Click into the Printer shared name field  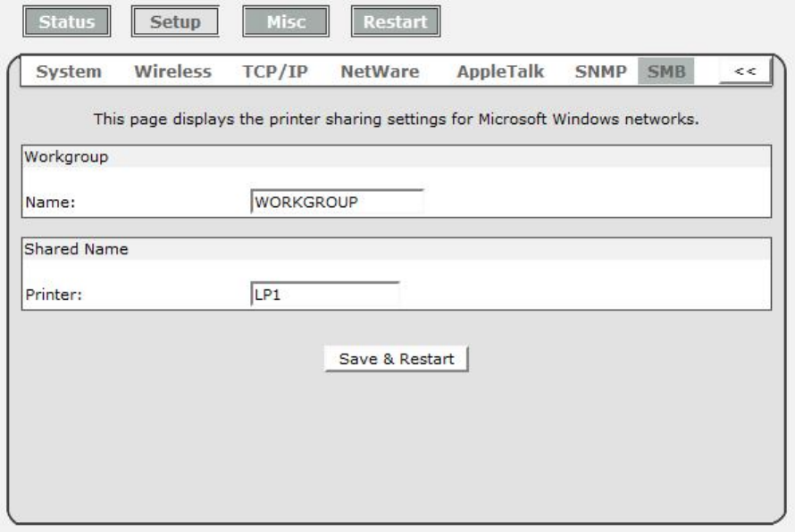pyautogui.click(x=324, y=295)
